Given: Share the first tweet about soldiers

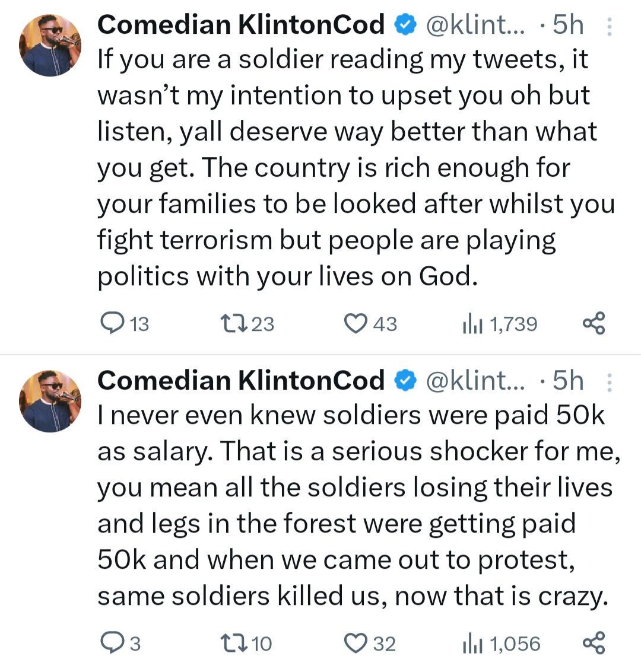Looking at the screenshot, I should click(594, 323).
